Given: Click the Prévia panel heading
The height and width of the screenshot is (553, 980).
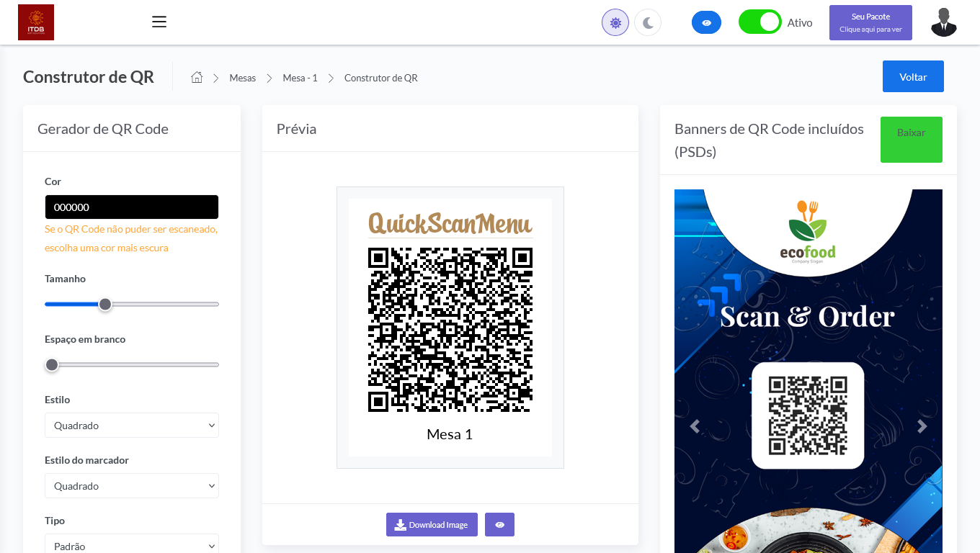Looking at the screenshot, I should 296,129.
